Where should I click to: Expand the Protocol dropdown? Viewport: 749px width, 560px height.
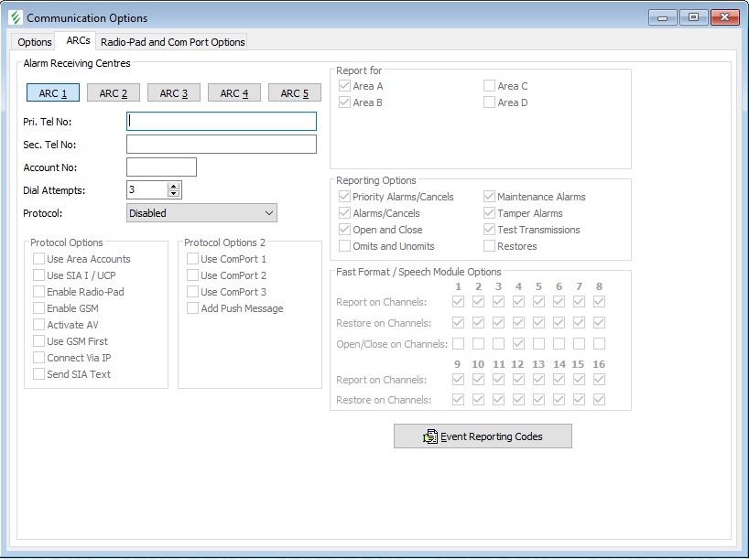pos(268,213)
